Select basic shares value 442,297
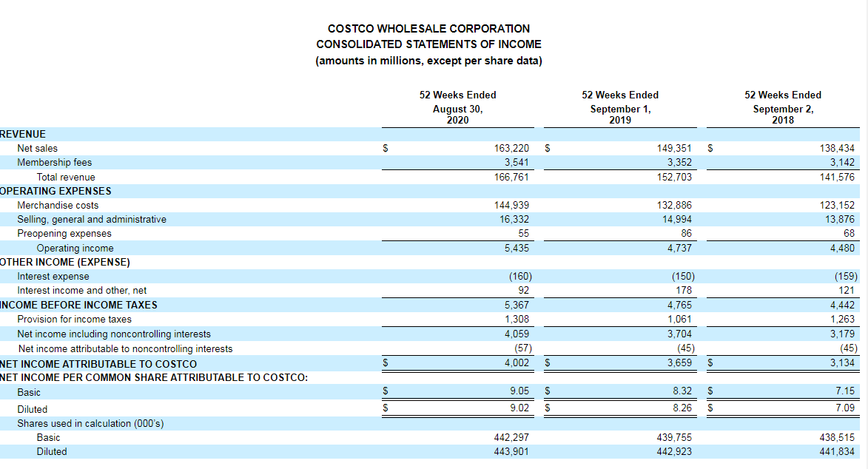This screenshot has height=469, width=868. pyautogui.click(x=511, y=437)
